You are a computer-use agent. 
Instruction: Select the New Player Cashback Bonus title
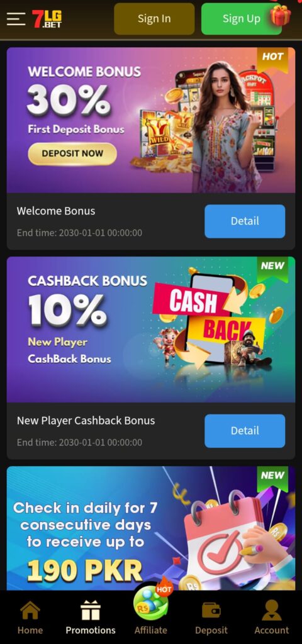[86, 421]
